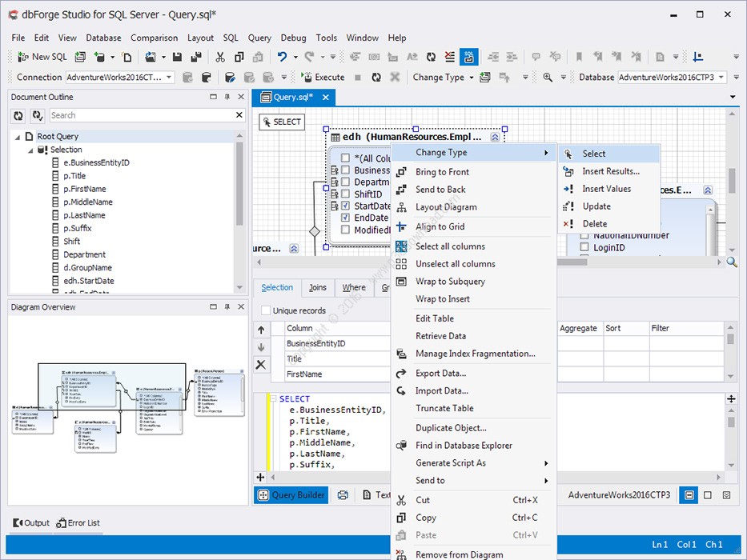Click the diagram horizontal scrollbar thumb
The width and height of the screenshot is (747, 560).
coord(571,262)
